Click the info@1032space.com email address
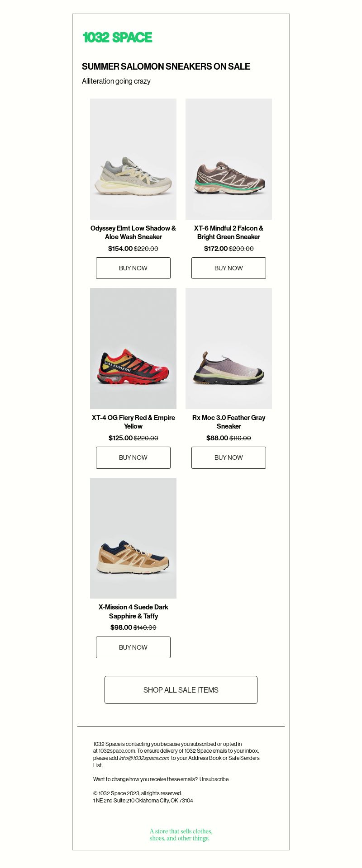This screenshot has width=362, height=868. [x=144, y=758]
